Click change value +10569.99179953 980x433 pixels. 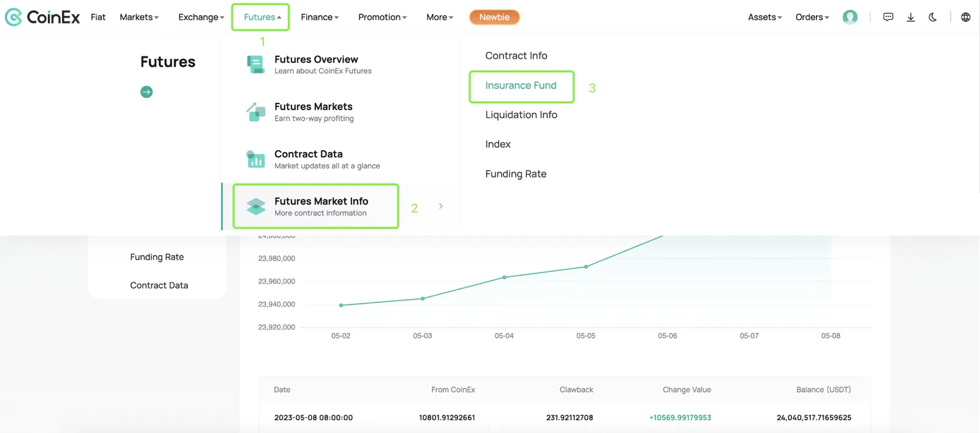(x=680, y=418)
